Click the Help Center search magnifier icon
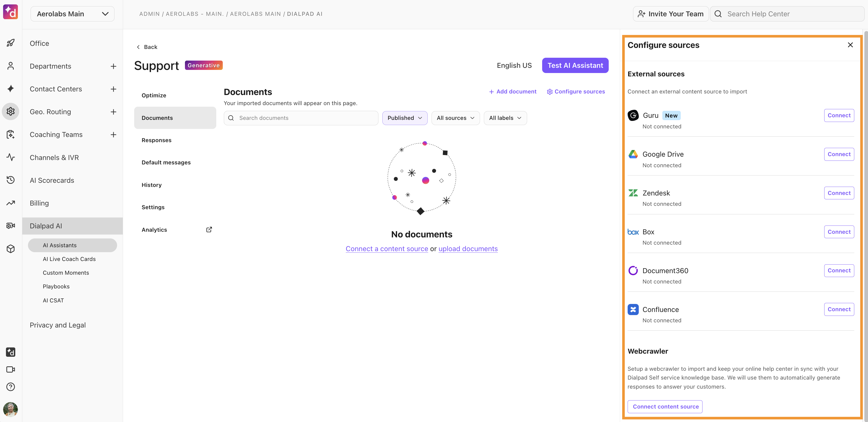This screenshot has width=868, height=422. 718,14
